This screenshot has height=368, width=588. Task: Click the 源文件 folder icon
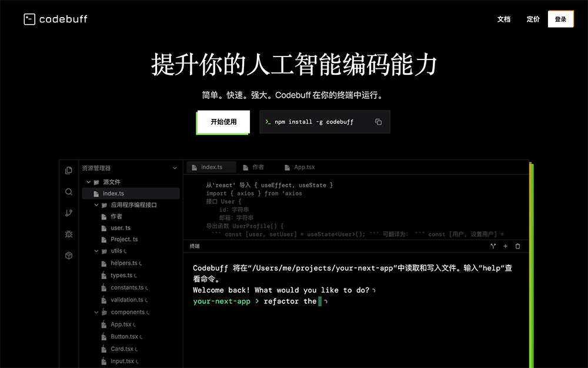(96, 182)
